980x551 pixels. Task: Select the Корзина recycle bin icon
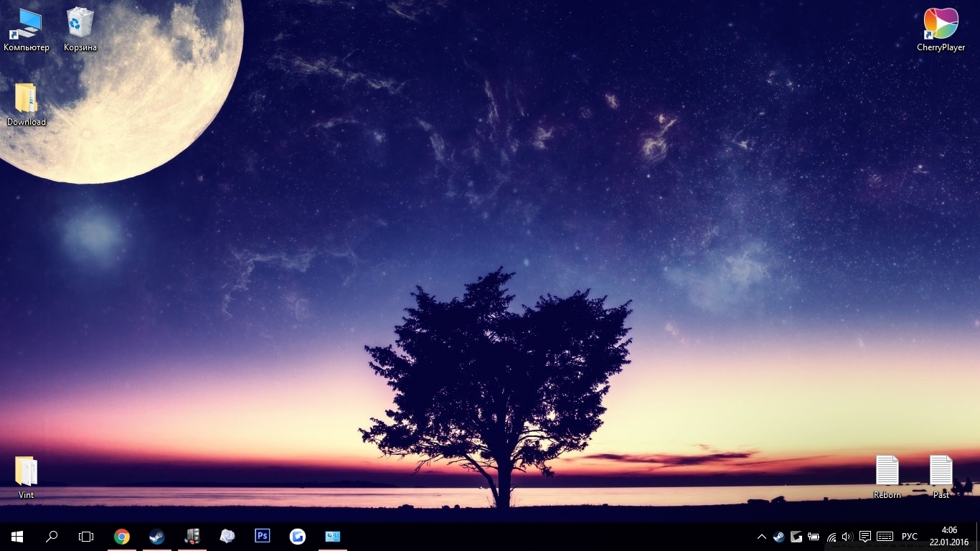click(80, 29)
